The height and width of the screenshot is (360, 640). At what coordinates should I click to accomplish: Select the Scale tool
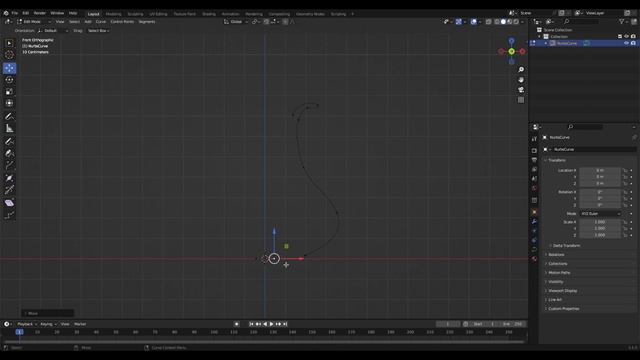pos(9,92)
